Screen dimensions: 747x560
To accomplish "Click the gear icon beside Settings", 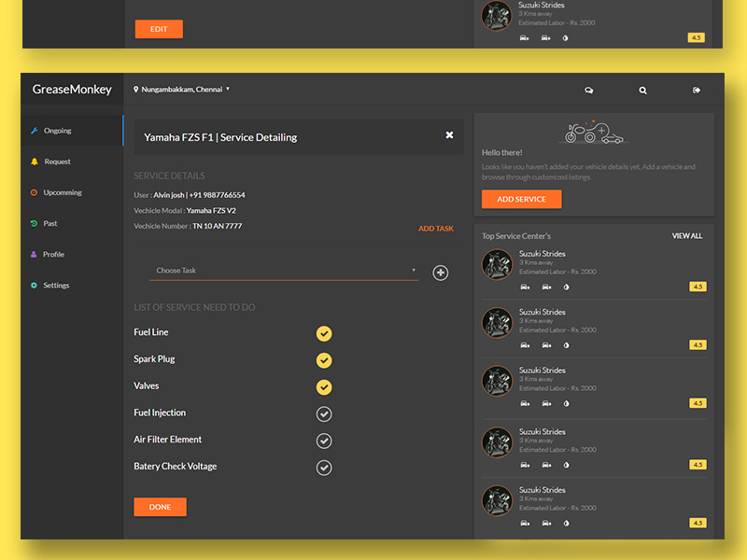I will [34, 286].
